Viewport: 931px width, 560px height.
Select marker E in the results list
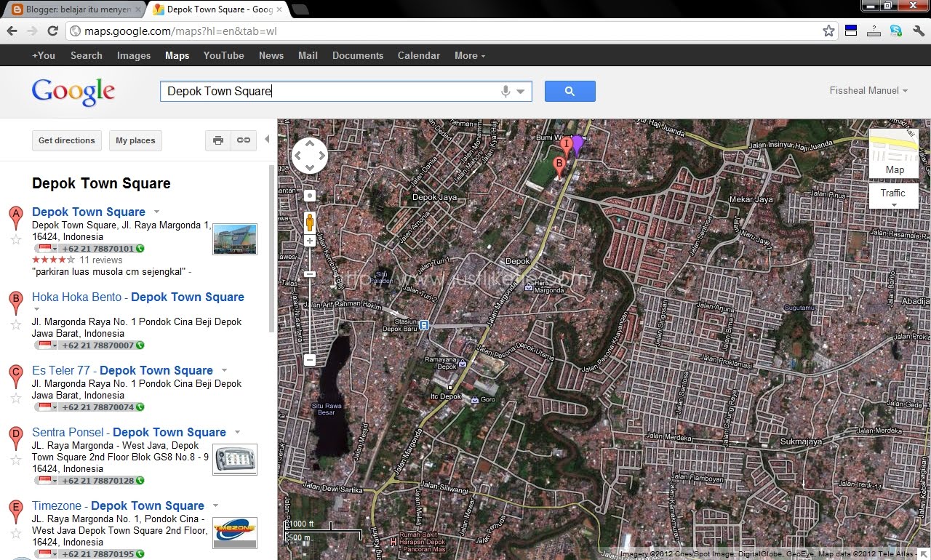[x=15, y=511]
